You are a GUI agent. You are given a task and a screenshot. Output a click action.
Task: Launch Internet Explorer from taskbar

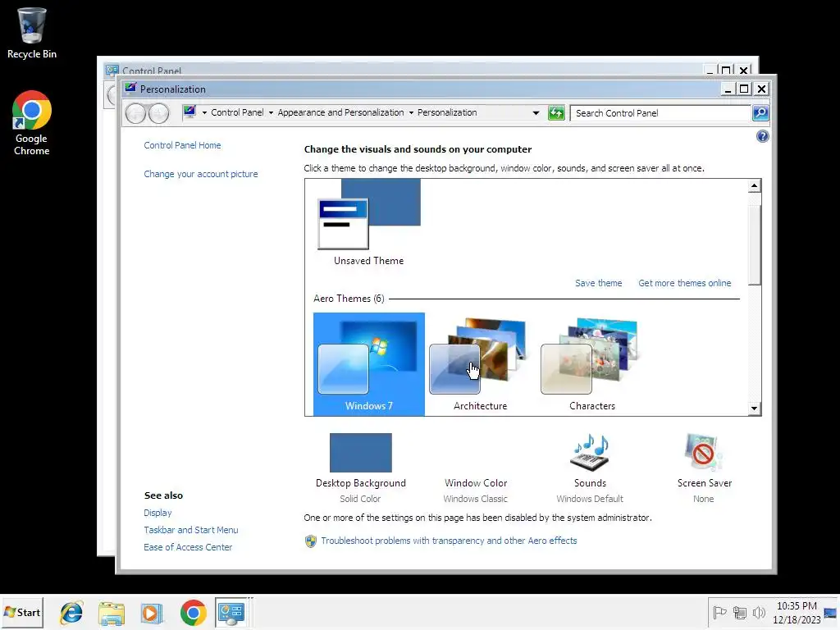pyautogui.click(x=71, y=613)
